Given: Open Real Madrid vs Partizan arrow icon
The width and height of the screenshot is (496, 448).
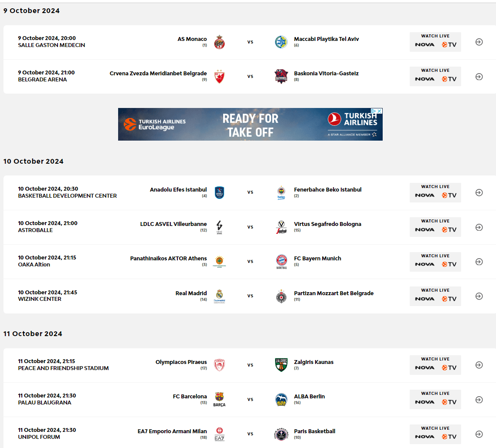Looking at the screenshot, I should coord(479,296).
